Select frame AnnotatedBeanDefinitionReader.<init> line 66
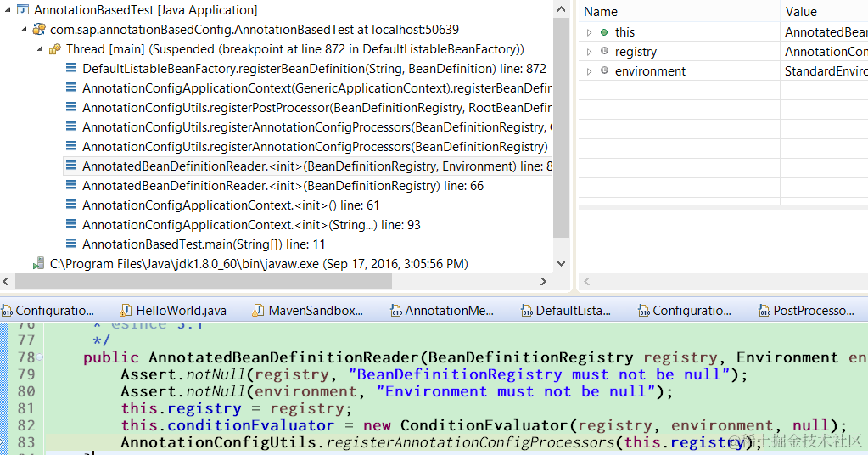This screenshot has height=455, width=868. point(283,185)
